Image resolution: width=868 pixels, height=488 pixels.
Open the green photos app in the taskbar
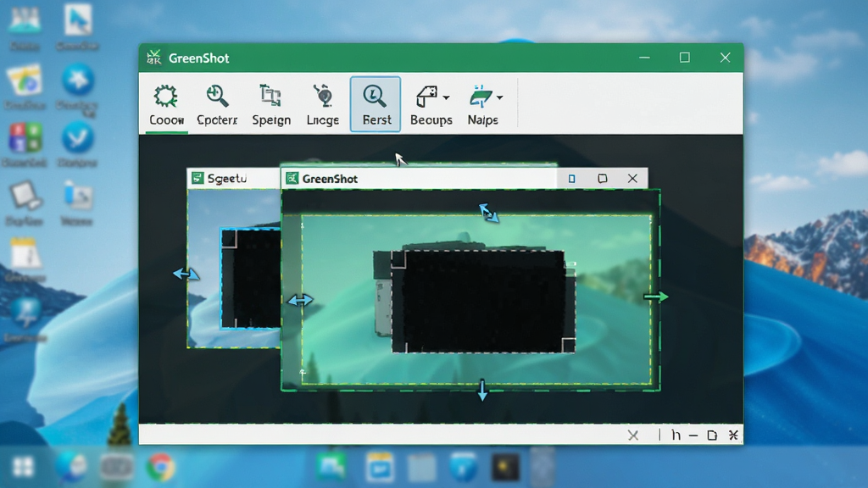331,467
